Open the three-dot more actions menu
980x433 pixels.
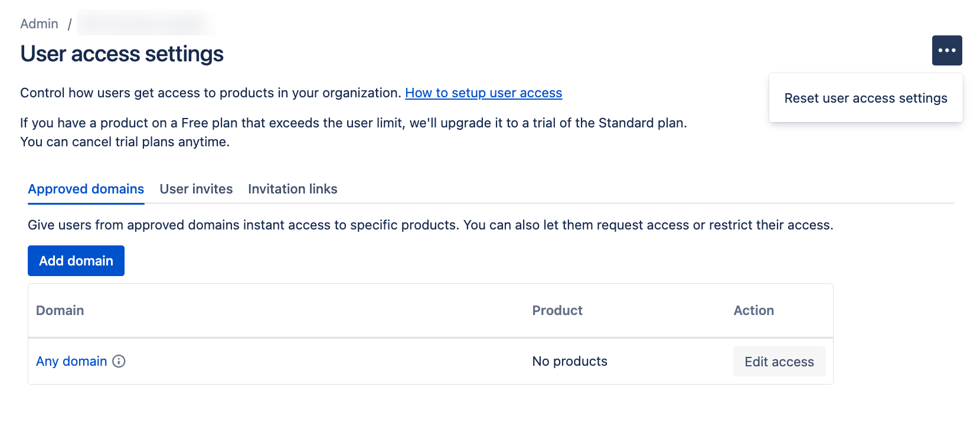click(x=946, y=51)
